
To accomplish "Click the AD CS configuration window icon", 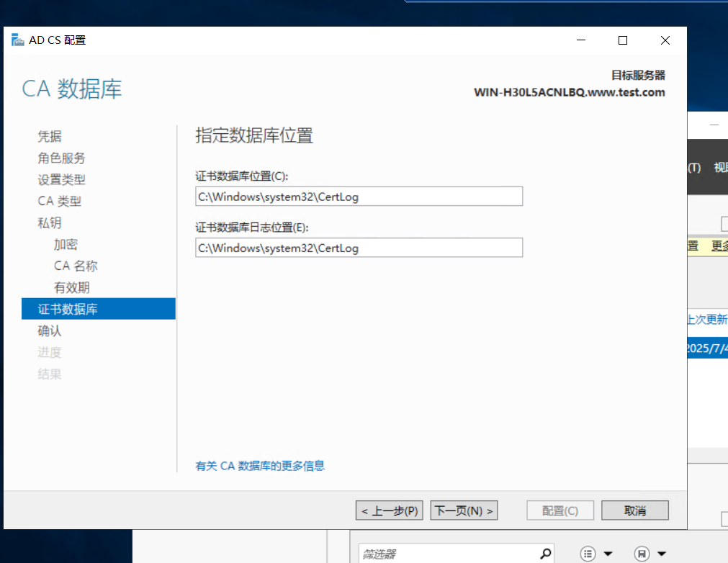I will click(x=18, y=40).
